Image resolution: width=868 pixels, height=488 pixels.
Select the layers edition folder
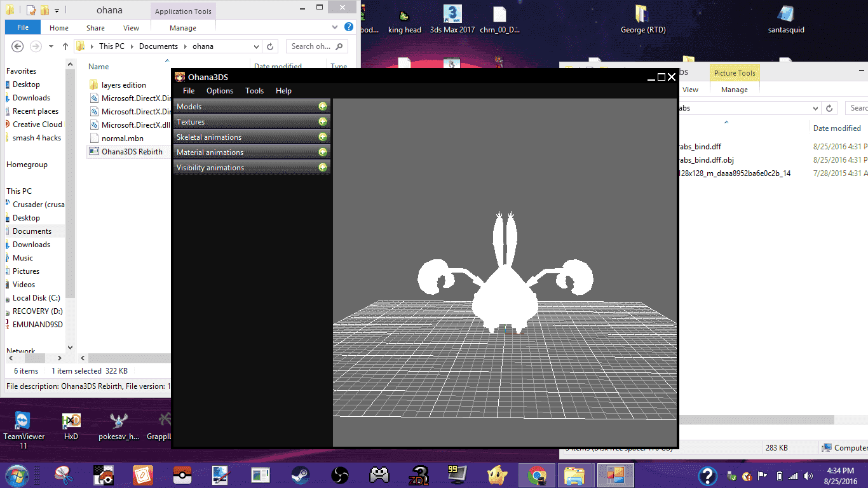tap(124, 85)
